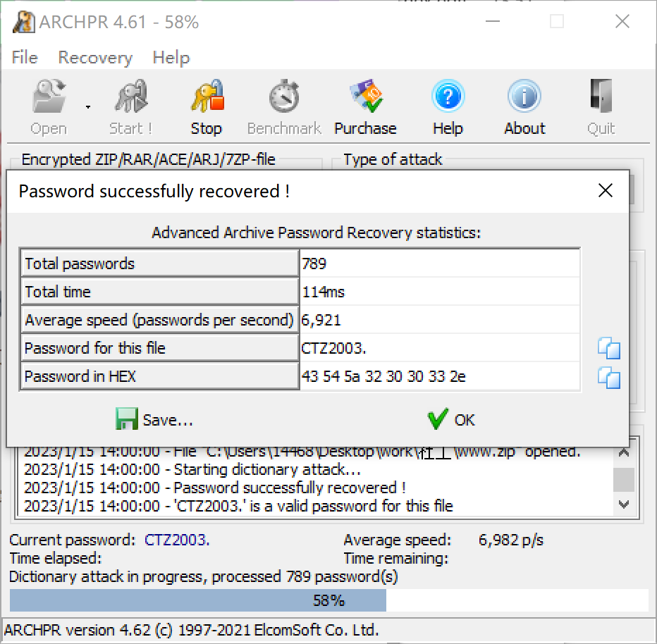Viewport: 657px width, 644px height.
Task: Open the Purchase toolbar icon
Action: (x=365, y=97)
